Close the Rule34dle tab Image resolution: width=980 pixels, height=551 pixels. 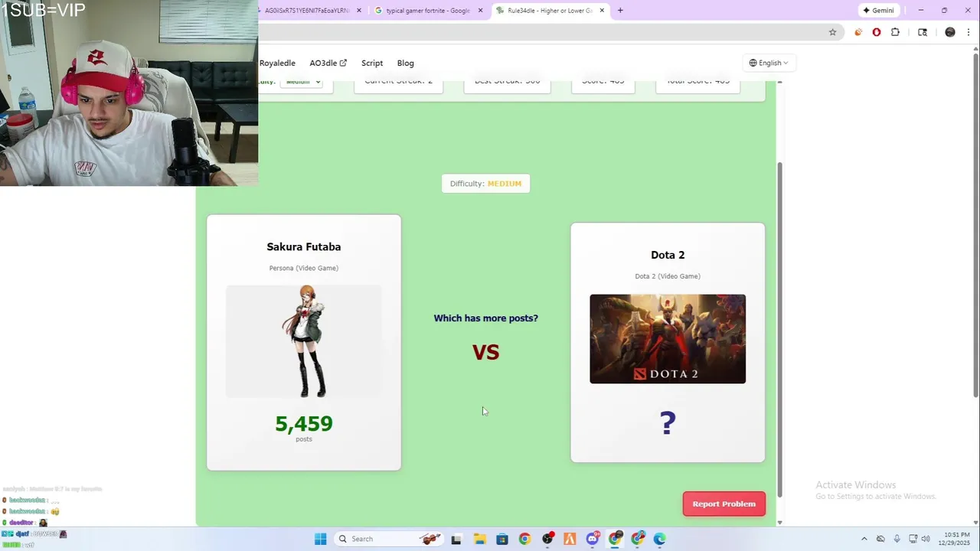tap(602, 11)
